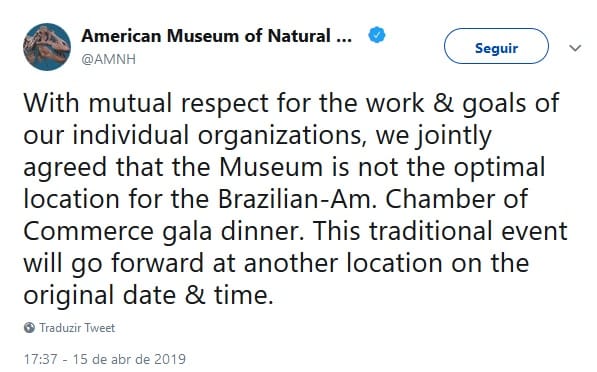The image size is (597, 372).
Task: Expand the tweet options chevron
Action: point(575,48)
